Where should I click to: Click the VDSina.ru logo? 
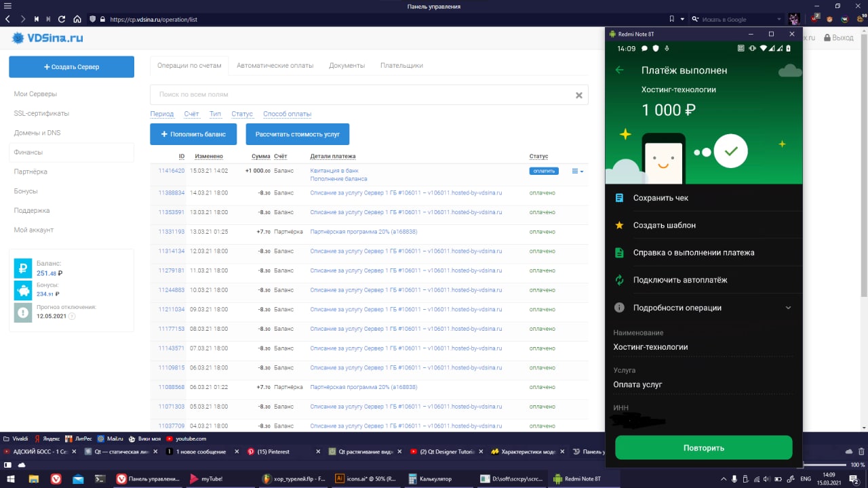click(47, 38)
